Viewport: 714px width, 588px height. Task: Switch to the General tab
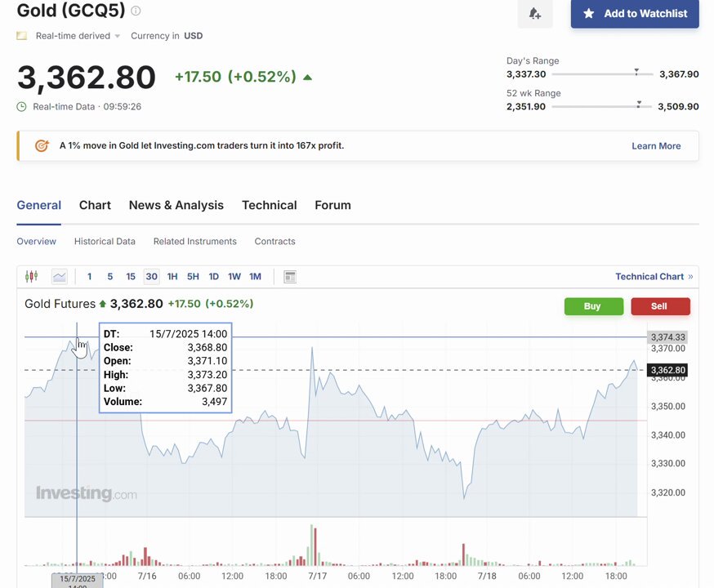(x=38, y=205)
